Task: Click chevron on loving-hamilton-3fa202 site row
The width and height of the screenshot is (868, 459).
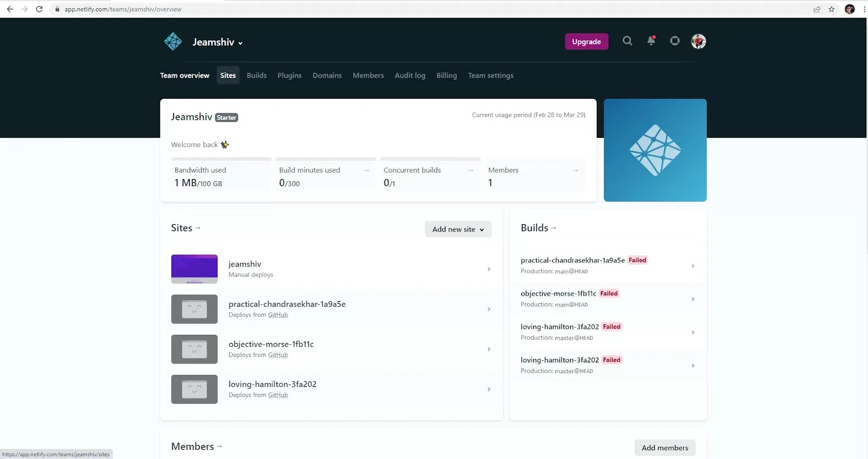Action: coord(489,390)
